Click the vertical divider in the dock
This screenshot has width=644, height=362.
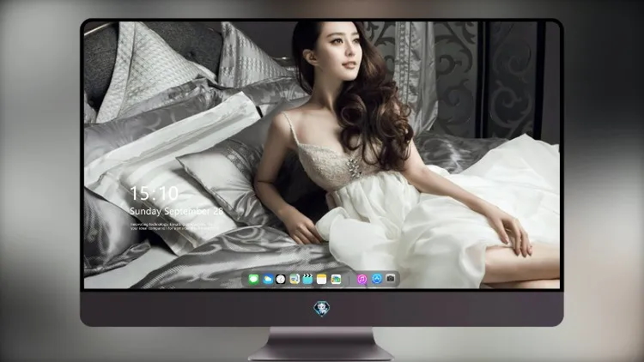[349, 280]
